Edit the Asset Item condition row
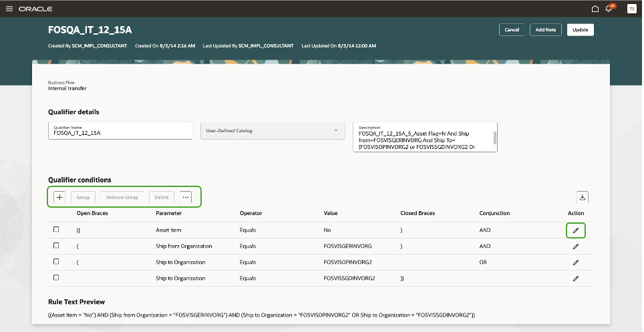The width and height of the screenshot is (644, 332). click(x=576, y=230)
